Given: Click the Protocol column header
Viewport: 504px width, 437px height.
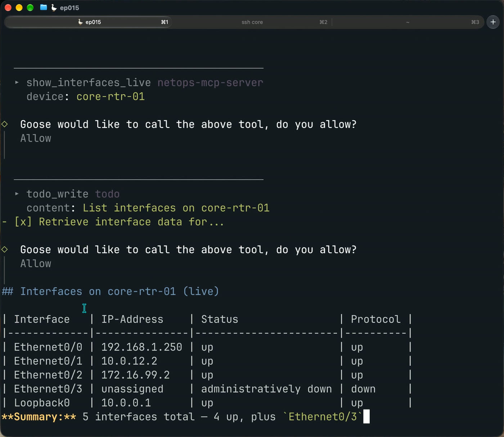Looking at the screenshot, I should point(375,319).
